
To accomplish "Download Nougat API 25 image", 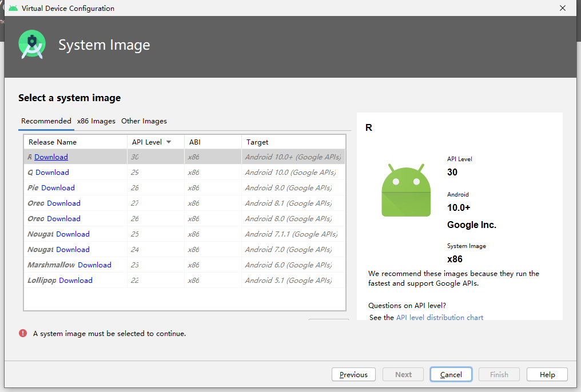I will click(73, 234).
